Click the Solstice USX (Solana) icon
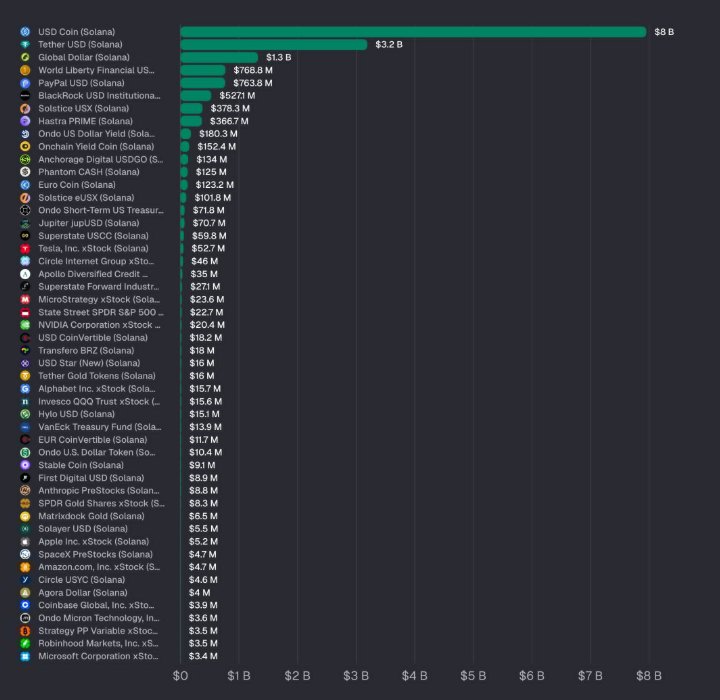Screen dimensions: 720x700 coord(25,108)
